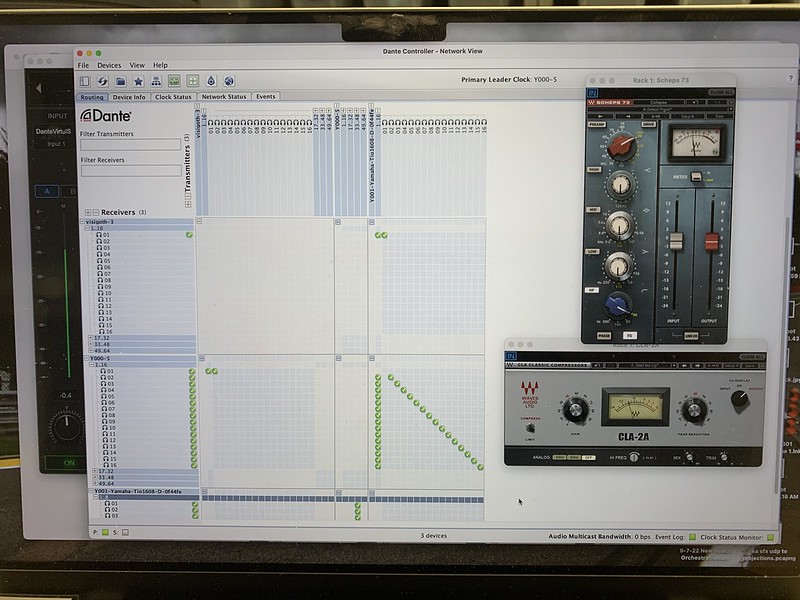Screen dimensions: 800x600
Task: Open the network tree view icon
Action: point(156,81)
